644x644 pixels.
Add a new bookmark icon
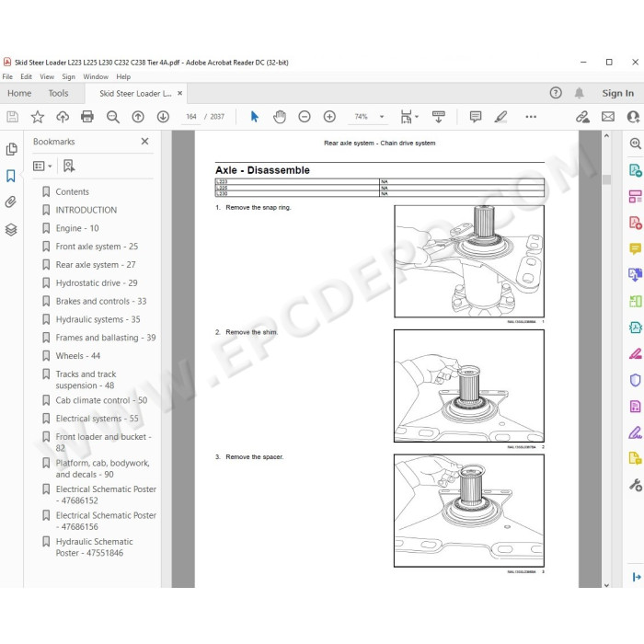point(69,166)
